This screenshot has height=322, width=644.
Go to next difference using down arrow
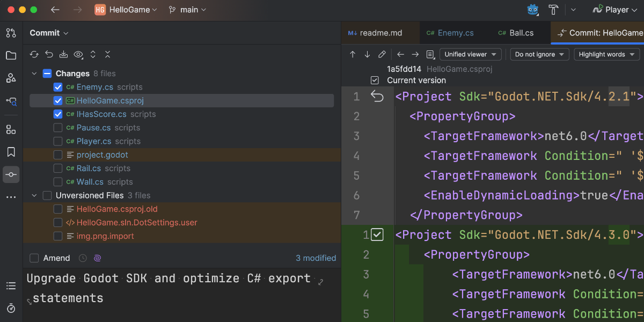pyautogui.click(x=367, y=54)
